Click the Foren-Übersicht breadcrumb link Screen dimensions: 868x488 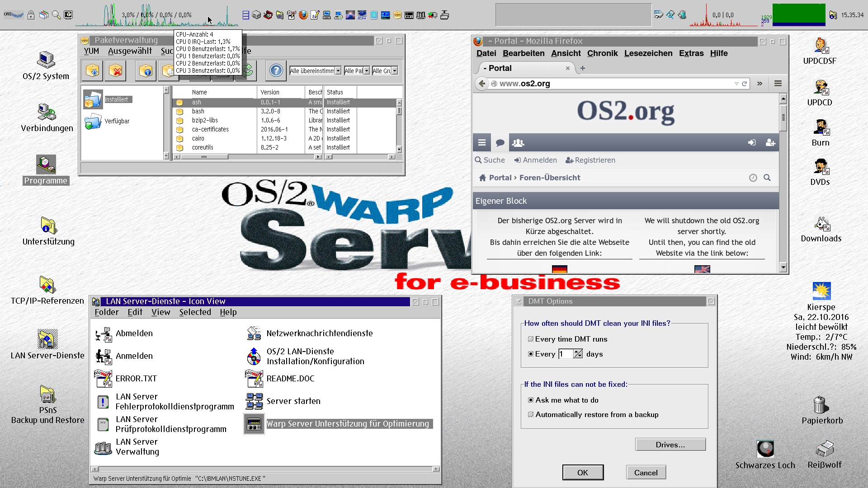click(550, 178)
